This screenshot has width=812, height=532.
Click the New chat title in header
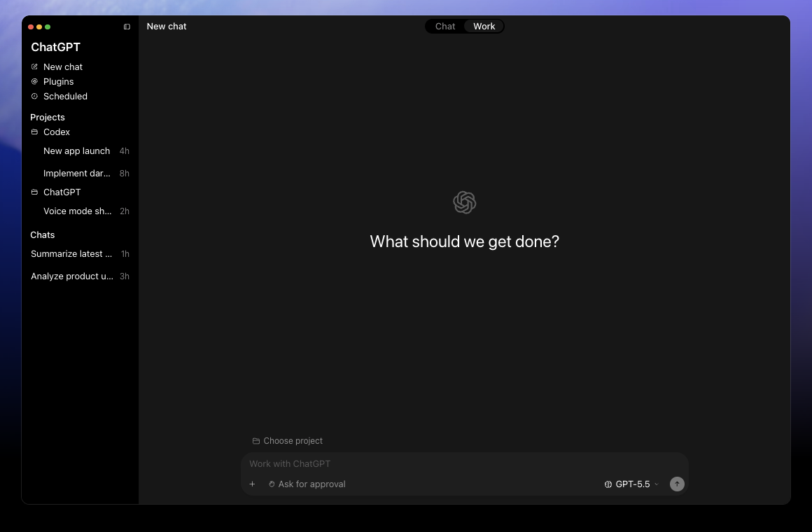tap(166, 27)
